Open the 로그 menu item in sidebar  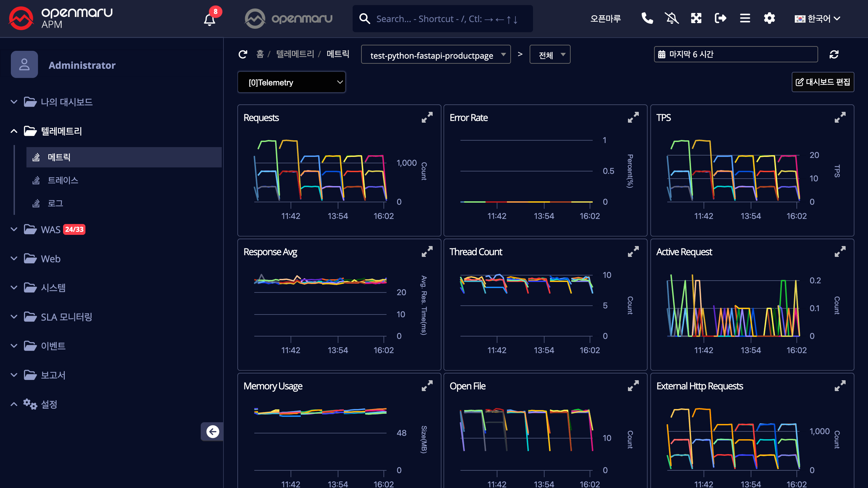tap(55, 203)
